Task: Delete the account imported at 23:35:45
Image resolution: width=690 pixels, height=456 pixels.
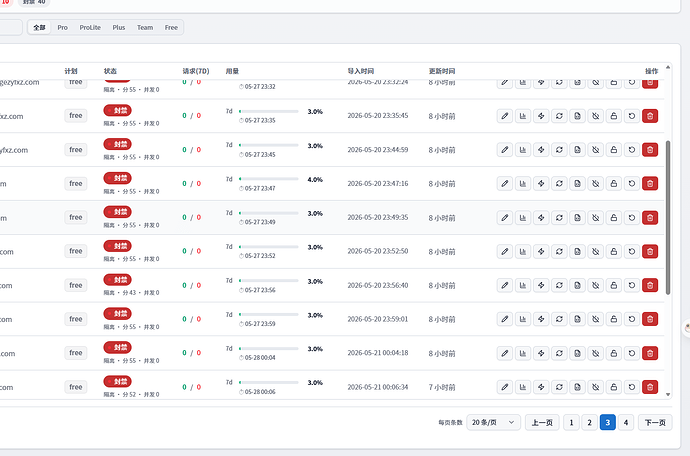Action: pyautogui.click(x=650, y=116)
